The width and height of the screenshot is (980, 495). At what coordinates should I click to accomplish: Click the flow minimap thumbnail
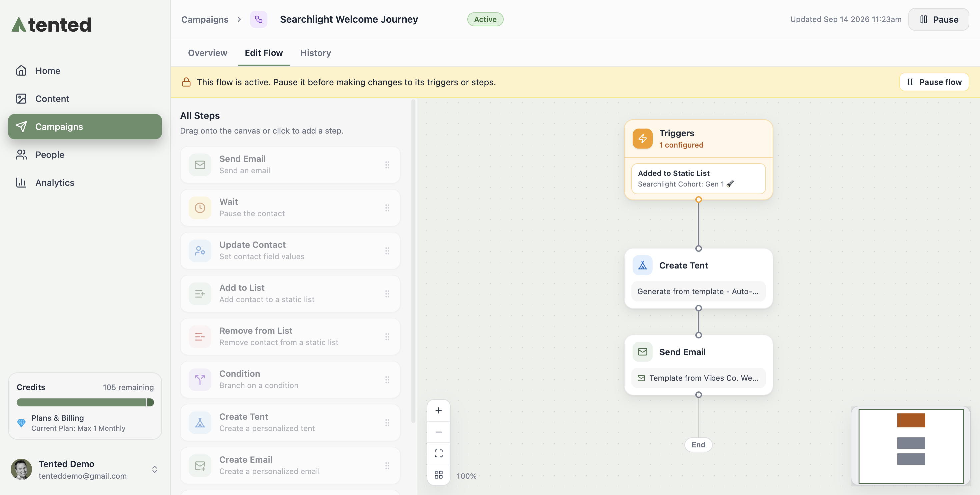911,446
